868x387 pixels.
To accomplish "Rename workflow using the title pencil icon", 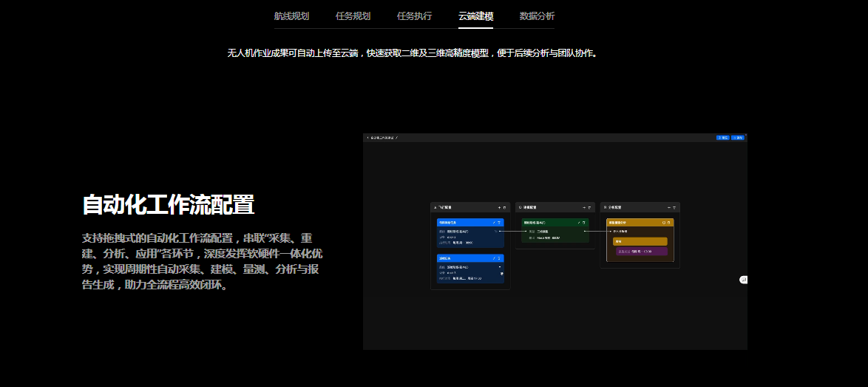I will pyautogui.click(x=397, y=138).
